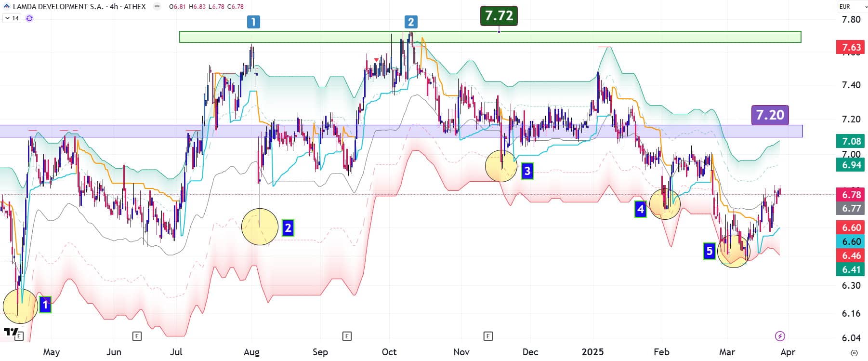Select the 7.72 green text label
The width and height of the screenshot is (868, 361).
tap(499, 16)
